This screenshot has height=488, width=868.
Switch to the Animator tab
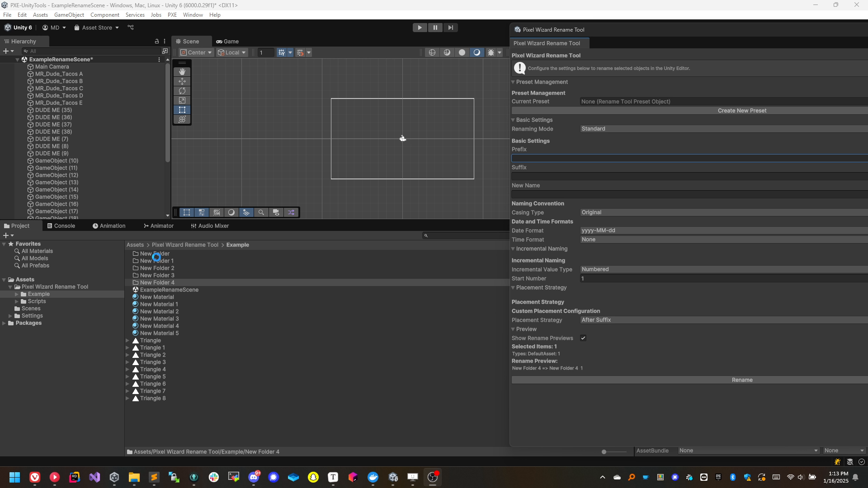(159, 226)
